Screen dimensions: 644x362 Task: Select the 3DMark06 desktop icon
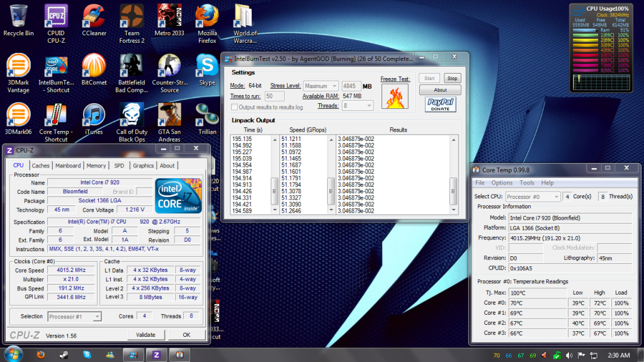click(x=18, y=119)
